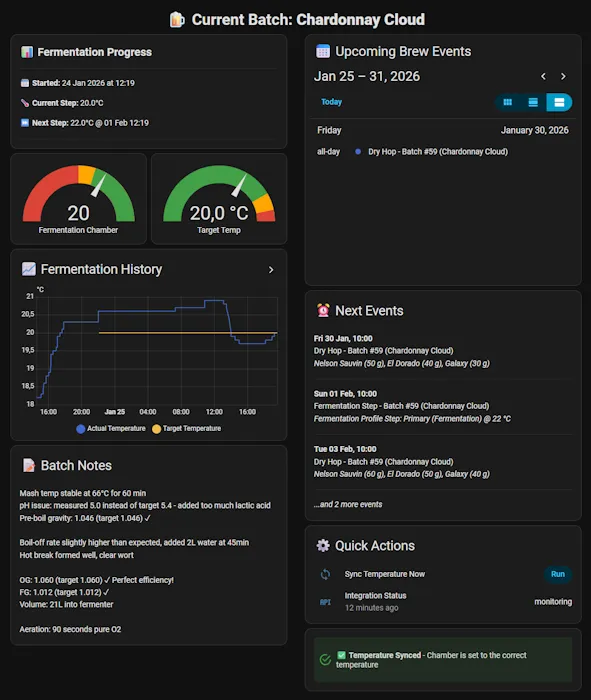Click the Temperature Synced alert message
591x700 pixels.
[x=442, y=660]
